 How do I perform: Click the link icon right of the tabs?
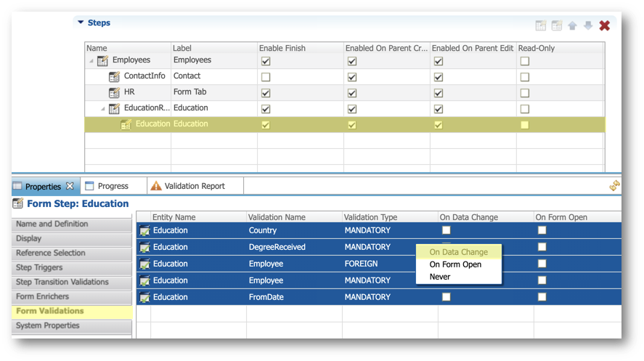614,186
